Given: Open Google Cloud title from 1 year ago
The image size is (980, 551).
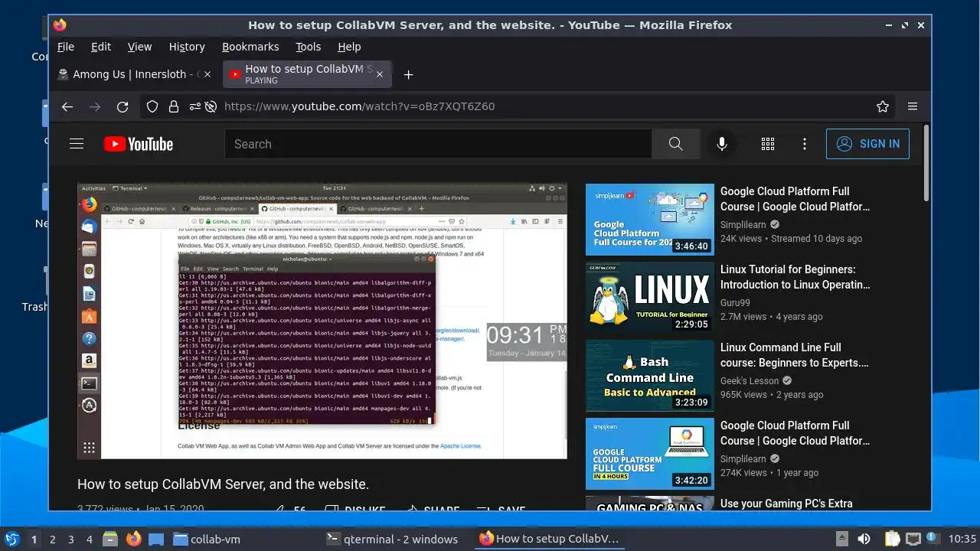Looking at the screenshot, I should pyautogui.click(x=795, y=433).
